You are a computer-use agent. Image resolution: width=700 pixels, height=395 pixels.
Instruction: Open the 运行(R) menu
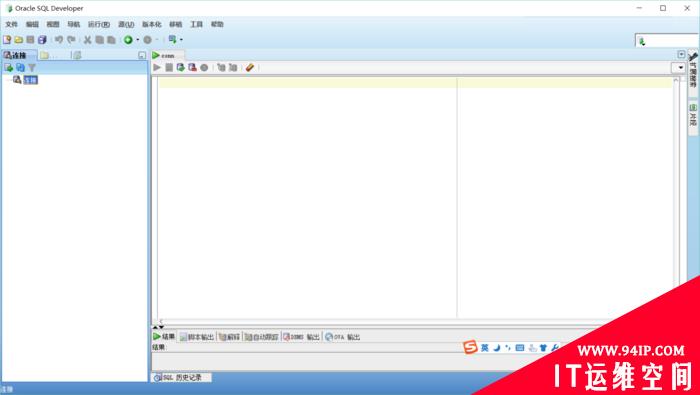click(x=99, y=24)
